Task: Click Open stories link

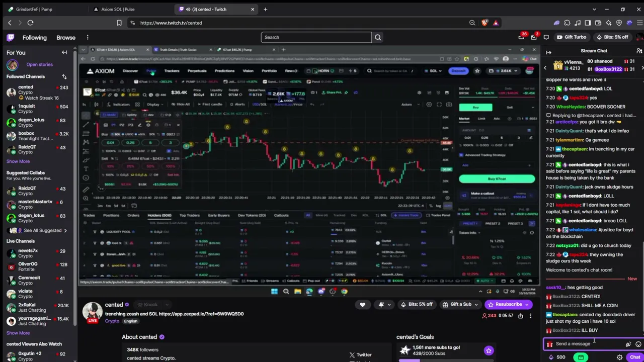Action: coord(39,64)
